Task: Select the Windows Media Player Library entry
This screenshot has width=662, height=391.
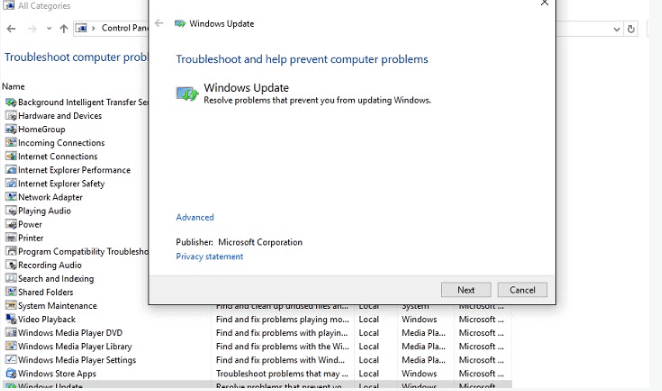Action: click(x=75, y=347)
